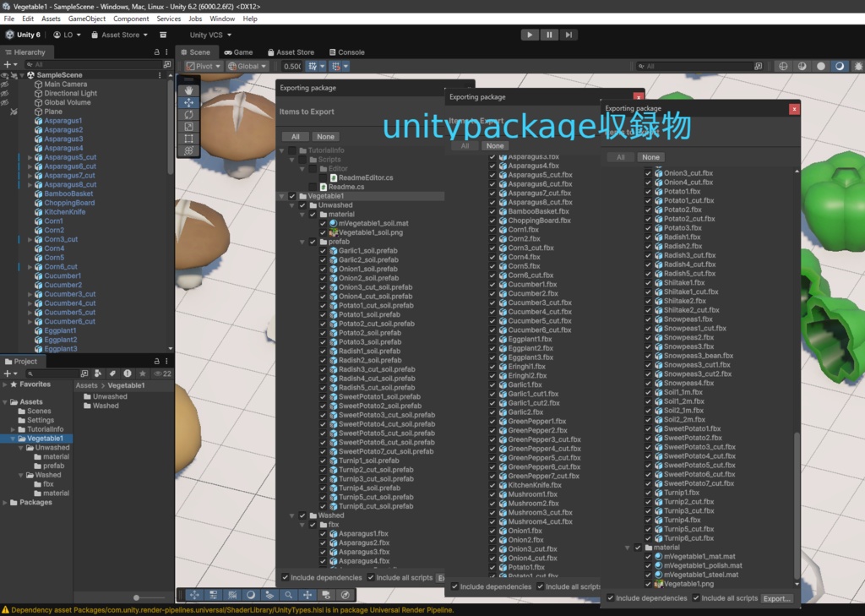Viewport: 865px width, 616px height.
Task: Expand the Packages folder in Project
Action: [5, 503]
